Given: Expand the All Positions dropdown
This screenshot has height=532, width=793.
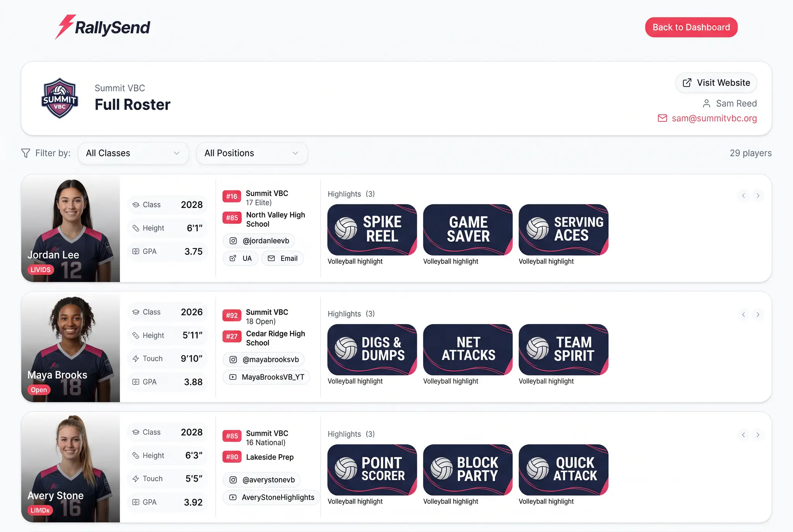Looking at the screenshot, I should [252, 153].
